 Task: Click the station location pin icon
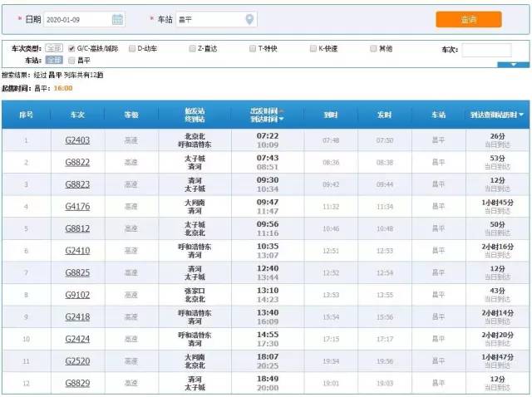pyautogui.click(x=249, y=19)
